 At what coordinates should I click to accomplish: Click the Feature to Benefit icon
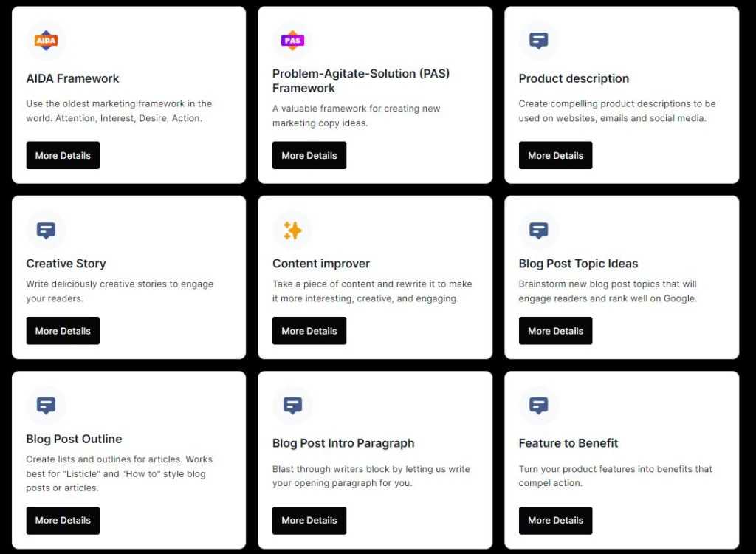pyautogui.click(x=539, y=406)
